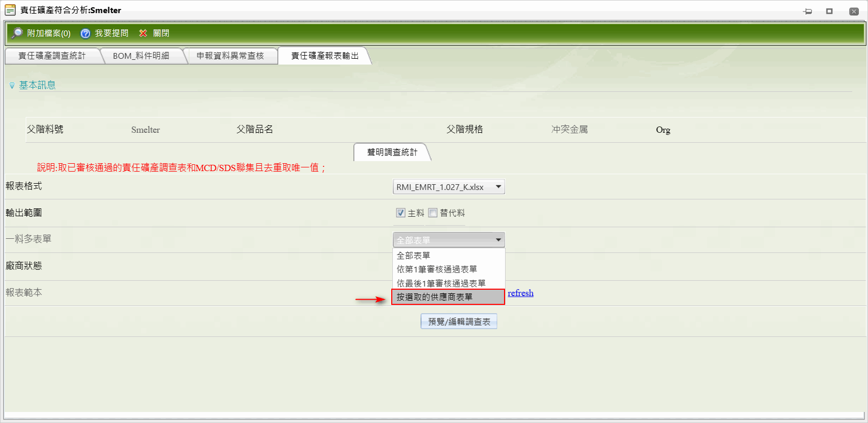Open the 聲明調查統計 sub-tab

point(392,152)
